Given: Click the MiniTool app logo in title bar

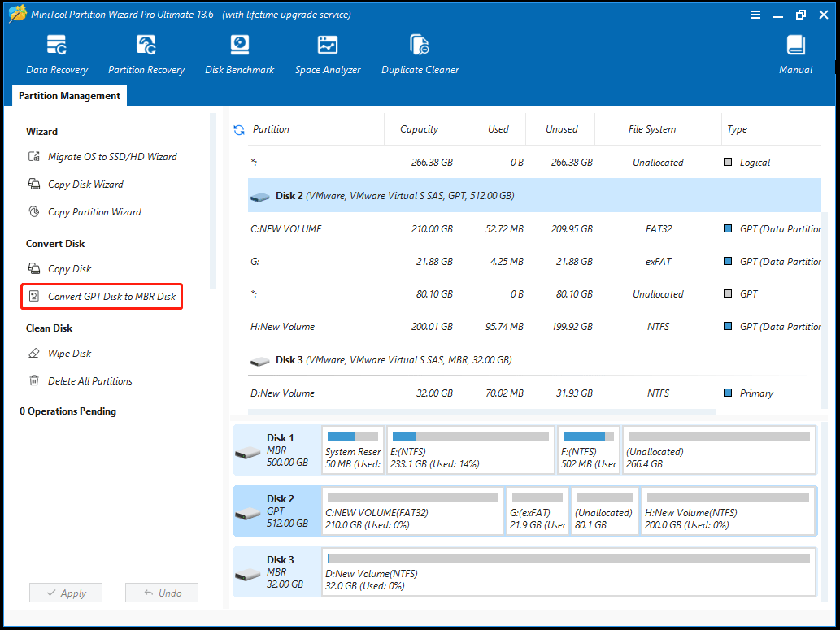Looking at the screenshot, I should click(x=18, y=14).
